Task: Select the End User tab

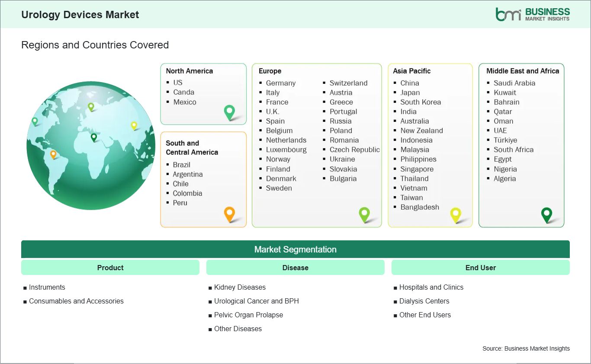Action: pos(481,267)
